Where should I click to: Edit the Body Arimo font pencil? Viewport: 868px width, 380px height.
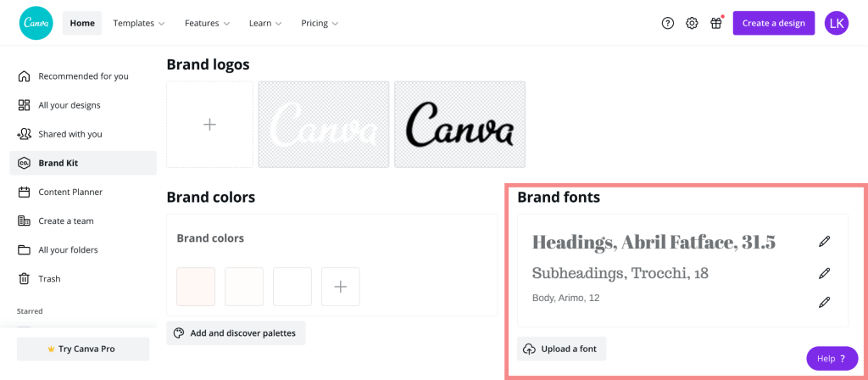point(824,302)
